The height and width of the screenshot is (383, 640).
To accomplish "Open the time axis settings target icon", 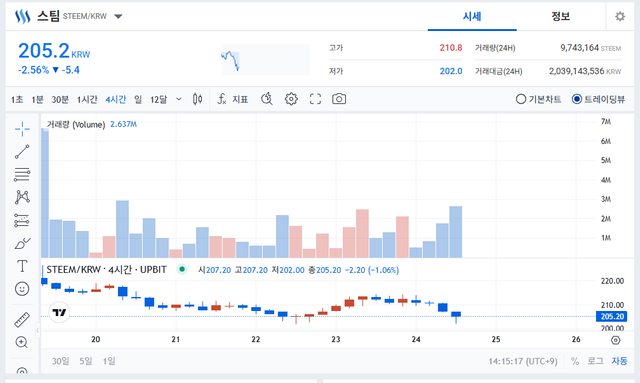I will click(x=616, y=340).
